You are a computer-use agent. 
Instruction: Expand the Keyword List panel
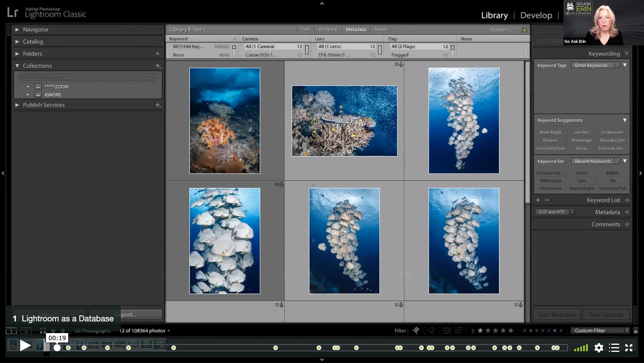627,200
